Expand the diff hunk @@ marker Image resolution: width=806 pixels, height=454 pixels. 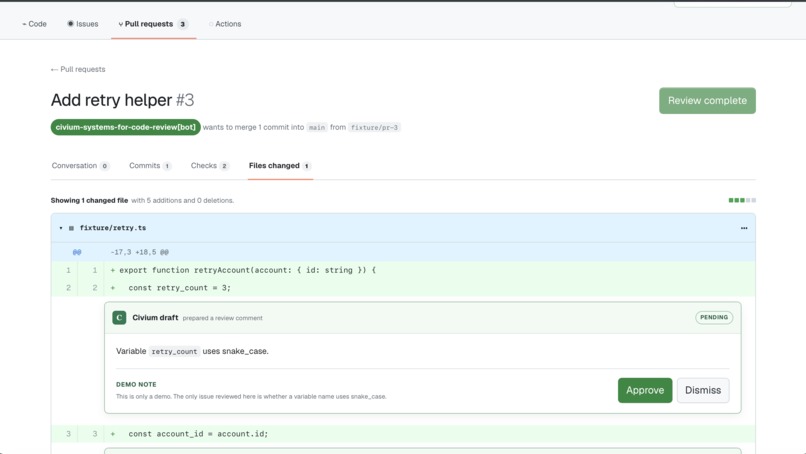77,252
